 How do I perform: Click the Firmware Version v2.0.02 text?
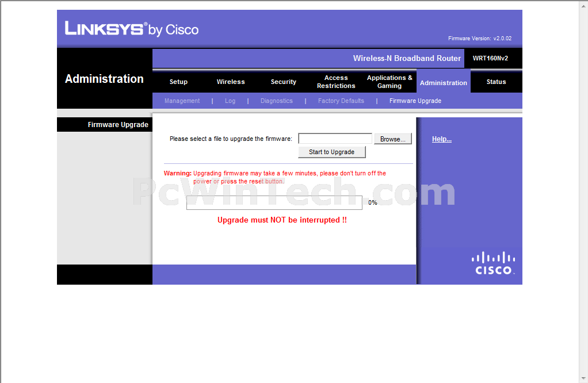click(x=480, y=38)
